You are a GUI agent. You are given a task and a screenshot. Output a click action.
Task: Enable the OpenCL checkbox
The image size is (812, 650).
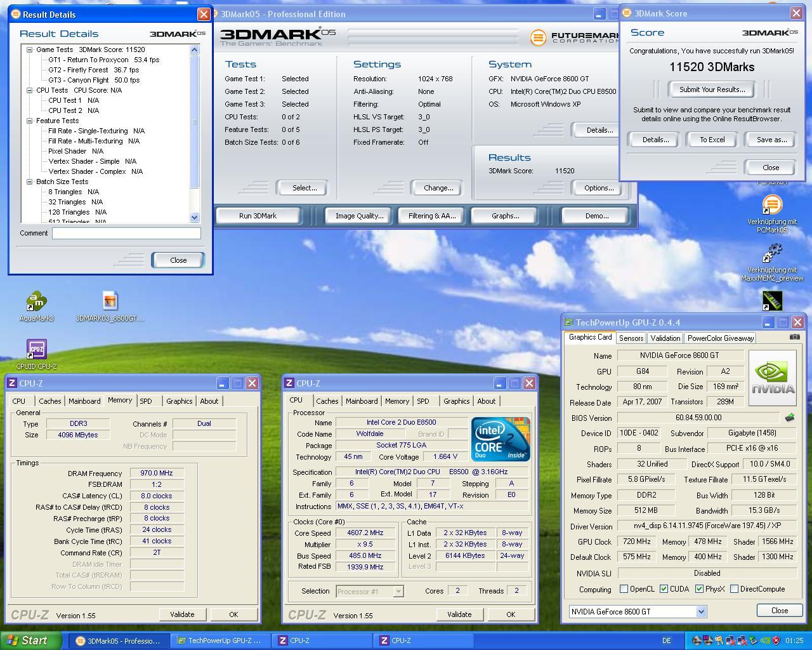click(x=624, y=589)
